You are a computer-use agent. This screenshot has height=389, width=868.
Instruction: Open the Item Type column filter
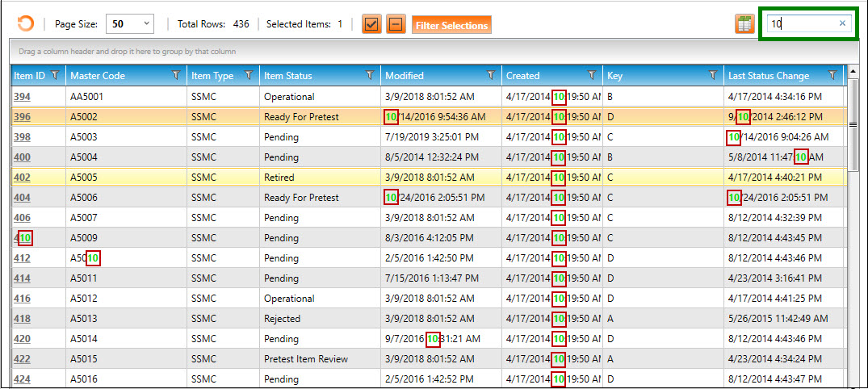tap(249, 76)
